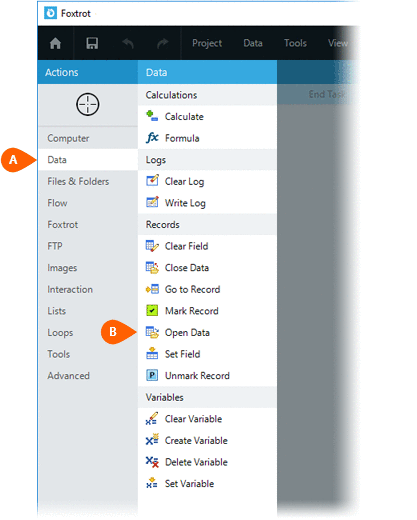417x520 pixels.
Task: Click the Unmark Record action label
Action: 197,376
